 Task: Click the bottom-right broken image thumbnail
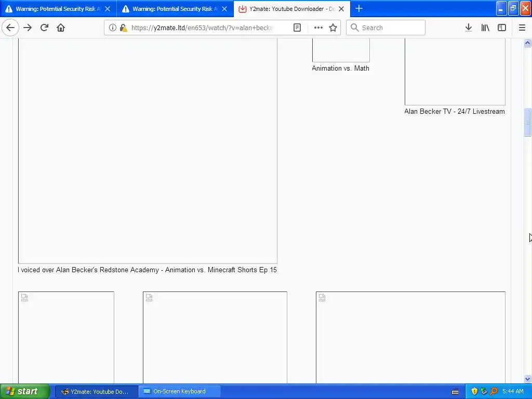[410, 337]
